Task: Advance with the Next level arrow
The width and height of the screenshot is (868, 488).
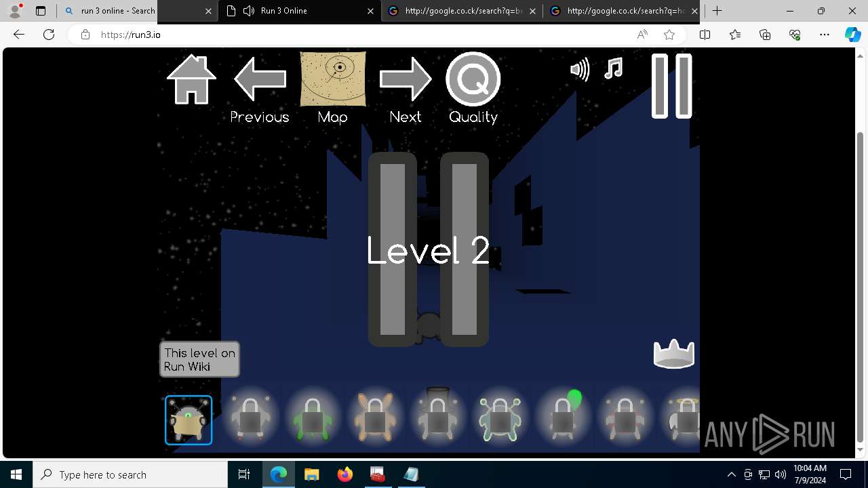Action: pyautogui.click(x=406, y=79)
